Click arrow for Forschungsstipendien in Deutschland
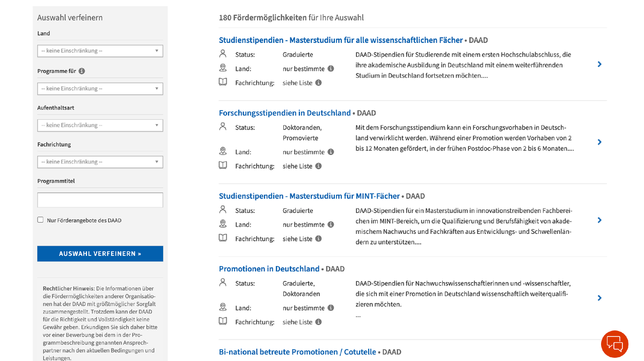644x361 pixels. coord(599,142)
